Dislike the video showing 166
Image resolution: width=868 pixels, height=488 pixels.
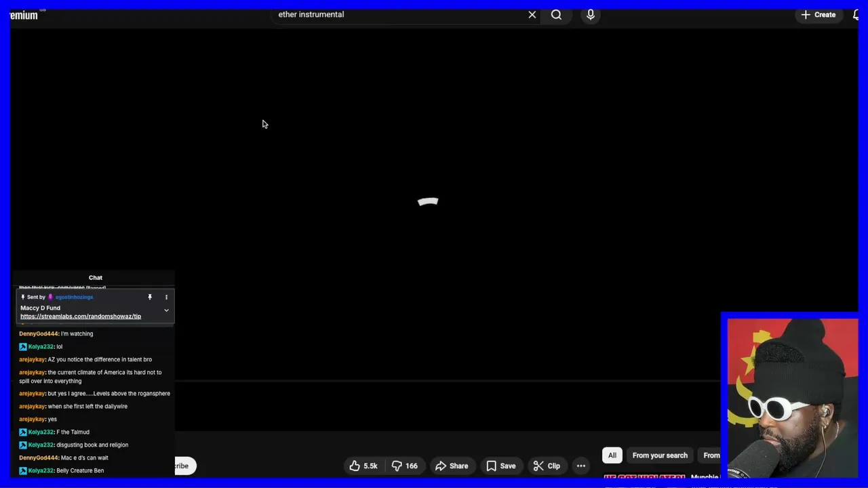tap(404, 466)
